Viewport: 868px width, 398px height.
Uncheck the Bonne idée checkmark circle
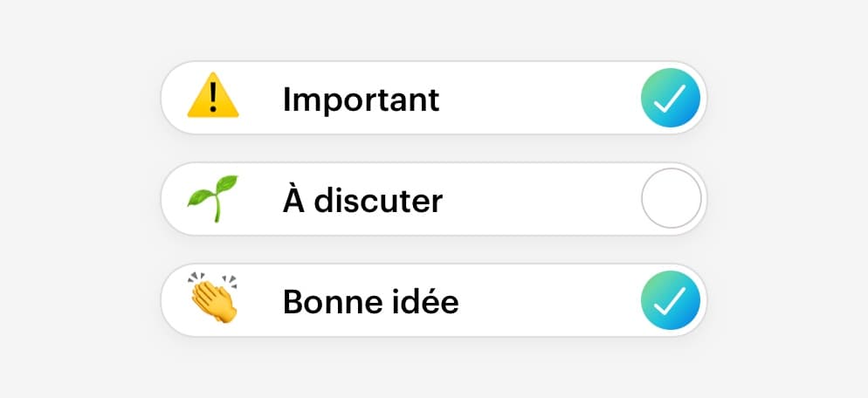tap(671, 300)
